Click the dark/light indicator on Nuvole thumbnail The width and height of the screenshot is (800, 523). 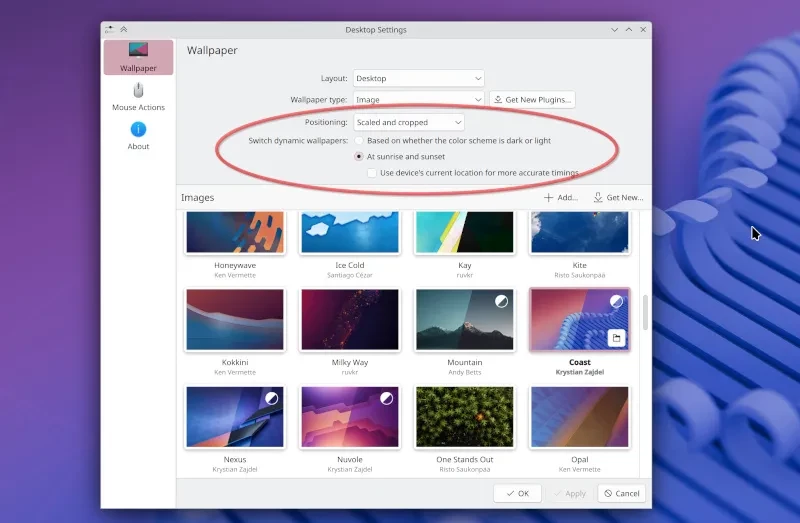pos(386,398)
